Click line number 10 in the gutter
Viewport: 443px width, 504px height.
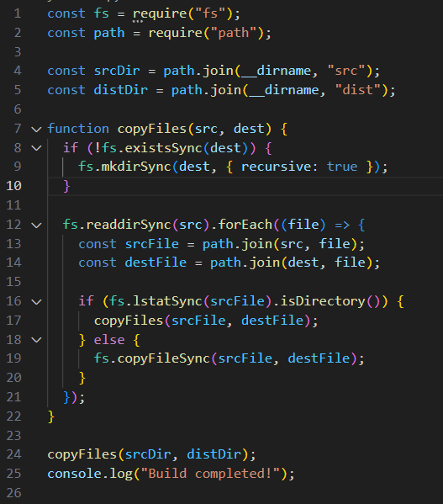click(13, 186)
